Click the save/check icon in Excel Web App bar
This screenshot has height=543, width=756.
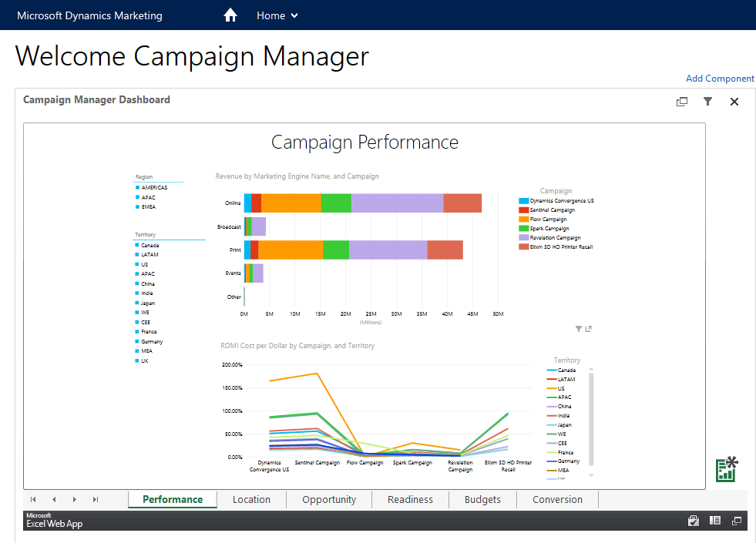click(x=694, y=521)
